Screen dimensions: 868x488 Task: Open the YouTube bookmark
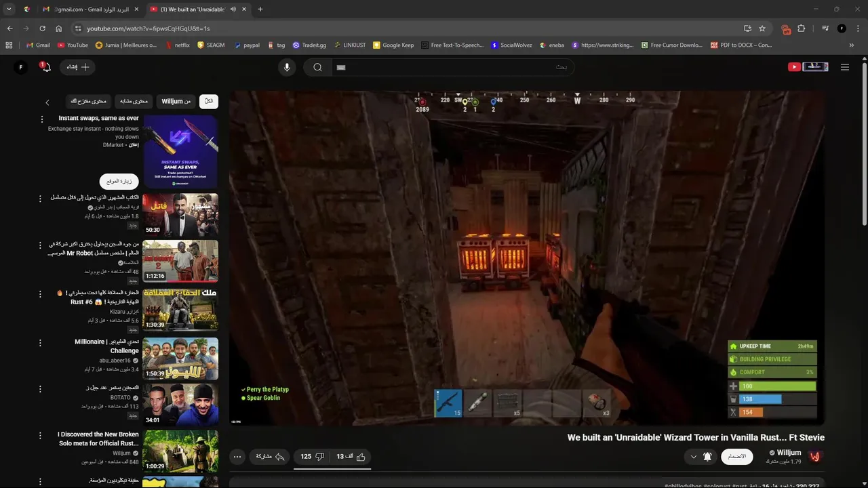(x=73, y=45)
